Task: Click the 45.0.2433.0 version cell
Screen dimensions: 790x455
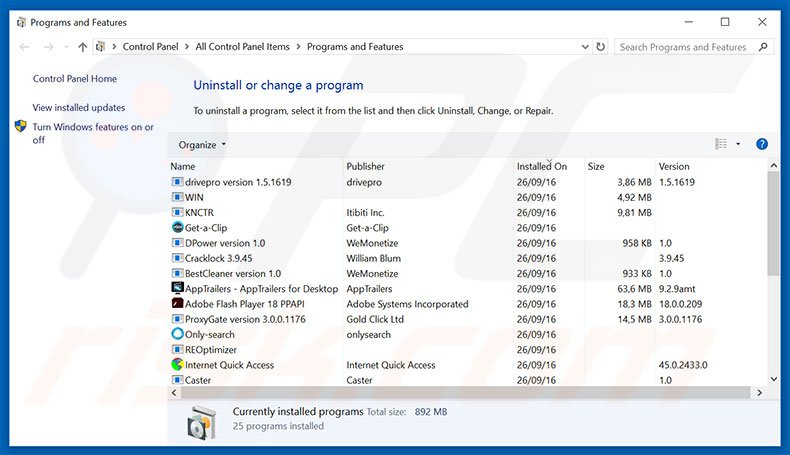Action: point(683,364)
